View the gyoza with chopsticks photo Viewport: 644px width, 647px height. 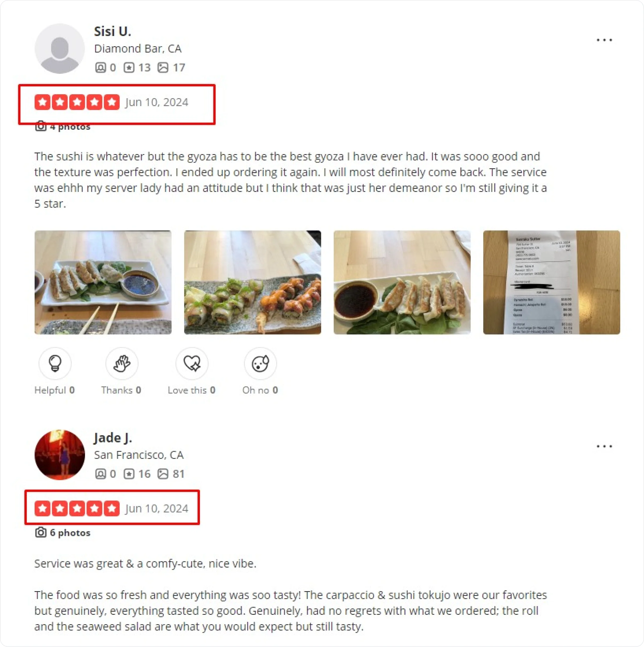click(x=103, y=282)
